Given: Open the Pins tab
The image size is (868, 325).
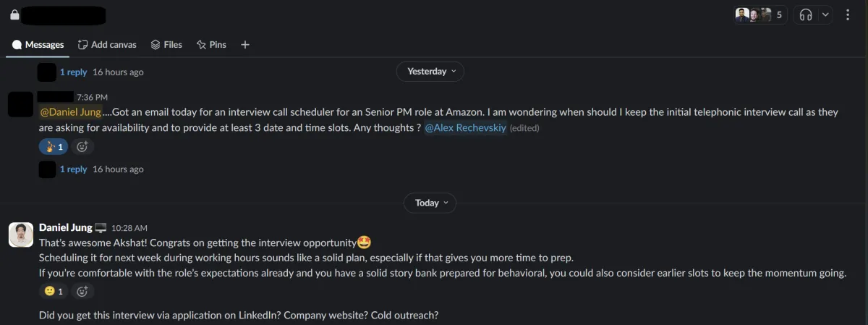Looking at the screenshot, I should (211, 45).
